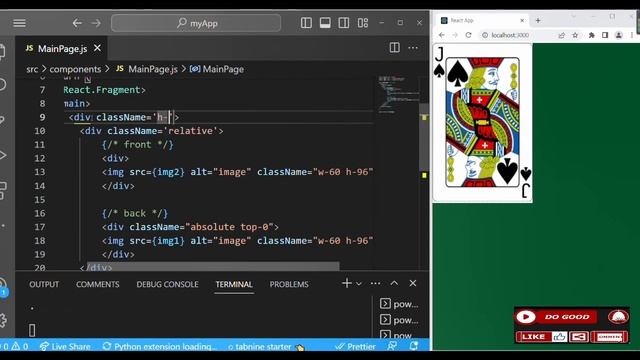The height and width of the screenshot is (360, 640).
Task: Open a new browser tab
Action: click(538, 20)
